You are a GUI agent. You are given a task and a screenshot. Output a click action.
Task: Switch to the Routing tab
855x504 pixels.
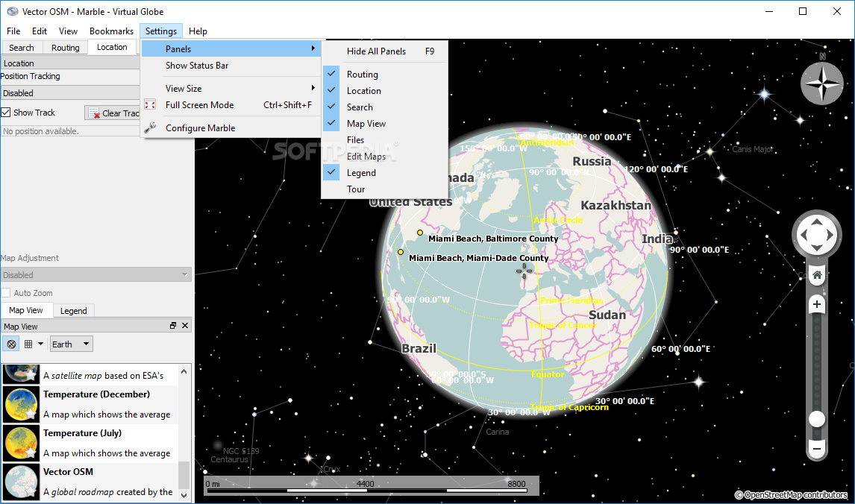pyautogui.click(x=66, y=48)
